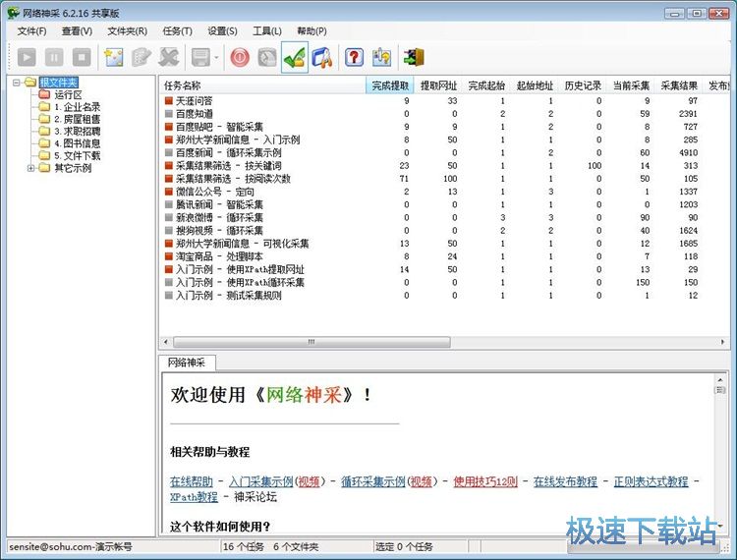Select the 其它示例 folder
The height and width of the screenshot is (560, 737).
(x=73, y=168)
